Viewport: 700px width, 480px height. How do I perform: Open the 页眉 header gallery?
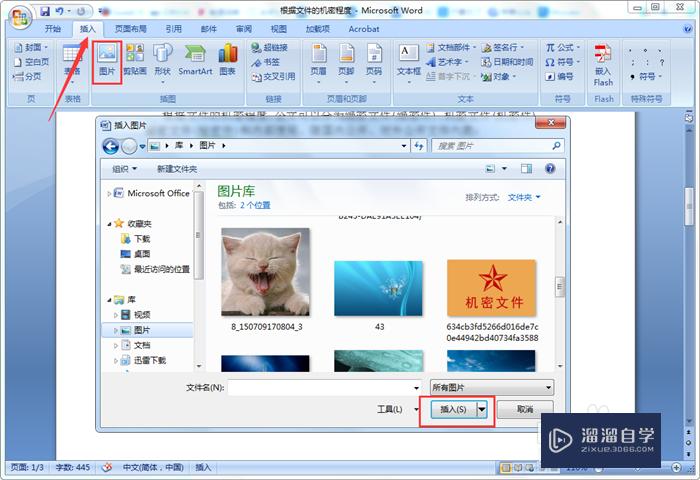[x=319, y=63]
